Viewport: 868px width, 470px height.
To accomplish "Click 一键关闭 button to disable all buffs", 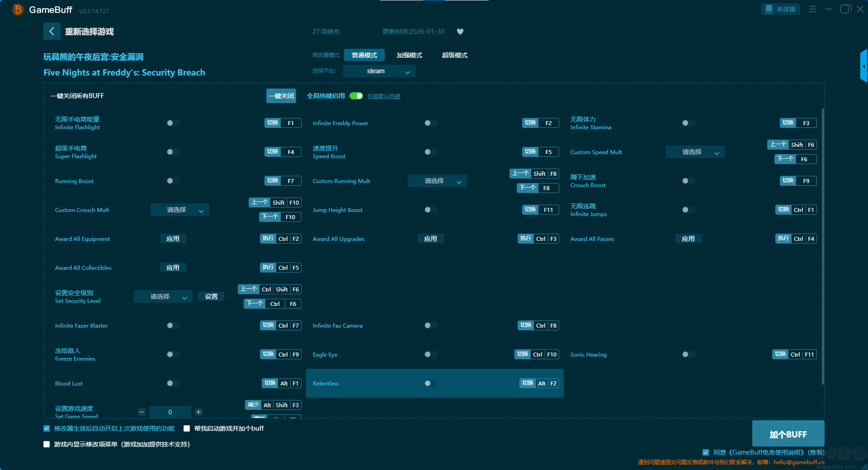I will [281, 96].
